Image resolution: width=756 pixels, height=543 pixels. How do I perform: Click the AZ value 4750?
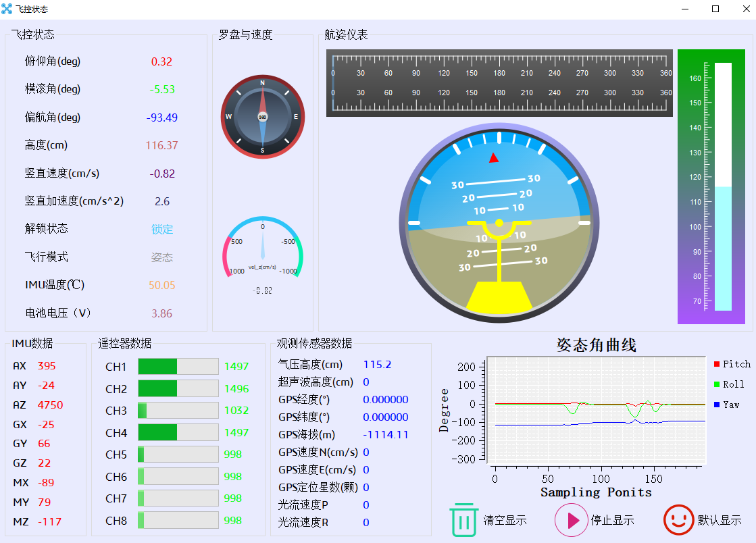pos(50,405)
